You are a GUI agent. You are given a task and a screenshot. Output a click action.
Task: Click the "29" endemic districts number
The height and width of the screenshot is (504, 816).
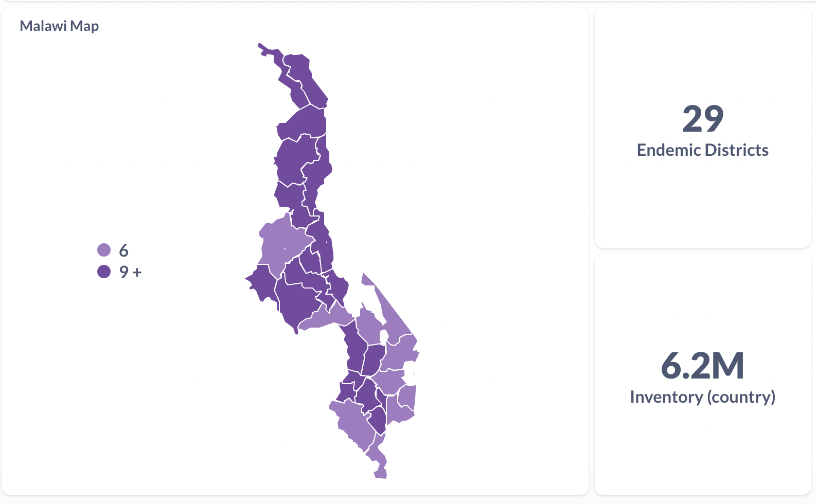[703, 119]
